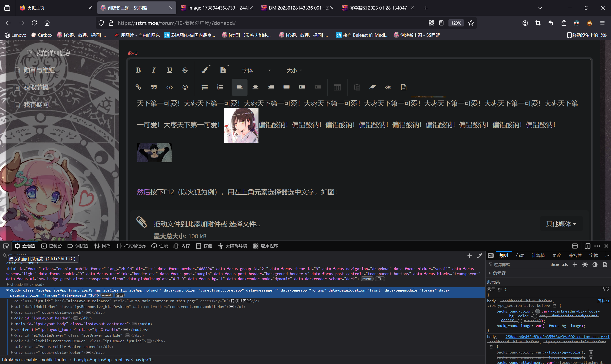Viewport: 611px width, 364px height.
Task: Click the element picker in DevTools
Action: (x=6, y=246)
